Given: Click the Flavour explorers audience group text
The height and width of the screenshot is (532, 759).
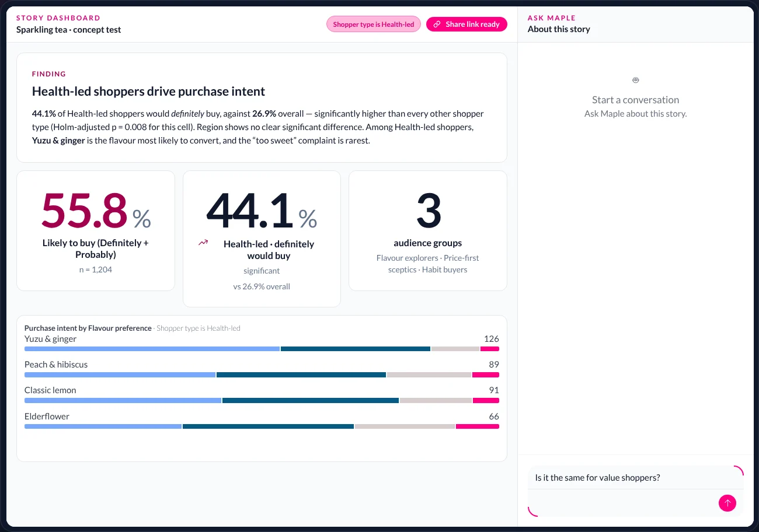Looking at the screenshot, I should [408, 258].
